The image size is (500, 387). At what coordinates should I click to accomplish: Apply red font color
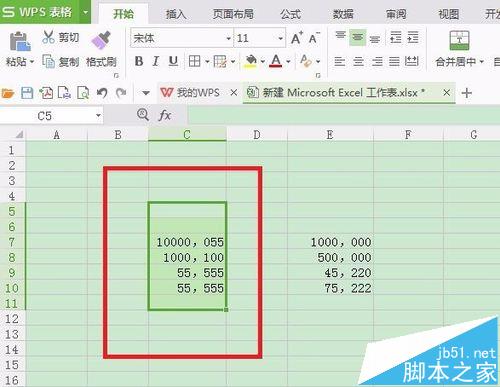(276, 61)
